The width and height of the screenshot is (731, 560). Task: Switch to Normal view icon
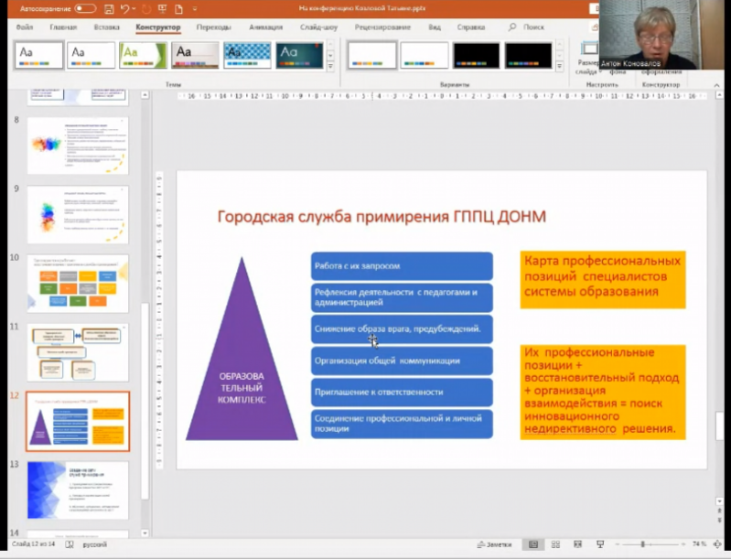click(x=533, y=544)
